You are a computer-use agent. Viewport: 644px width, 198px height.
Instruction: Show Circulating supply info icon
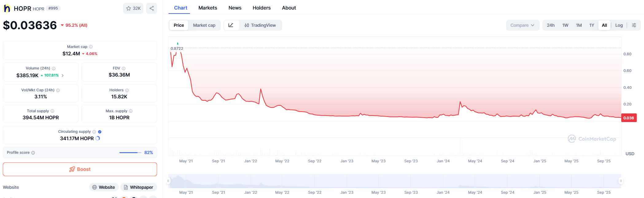coord(94,132)
